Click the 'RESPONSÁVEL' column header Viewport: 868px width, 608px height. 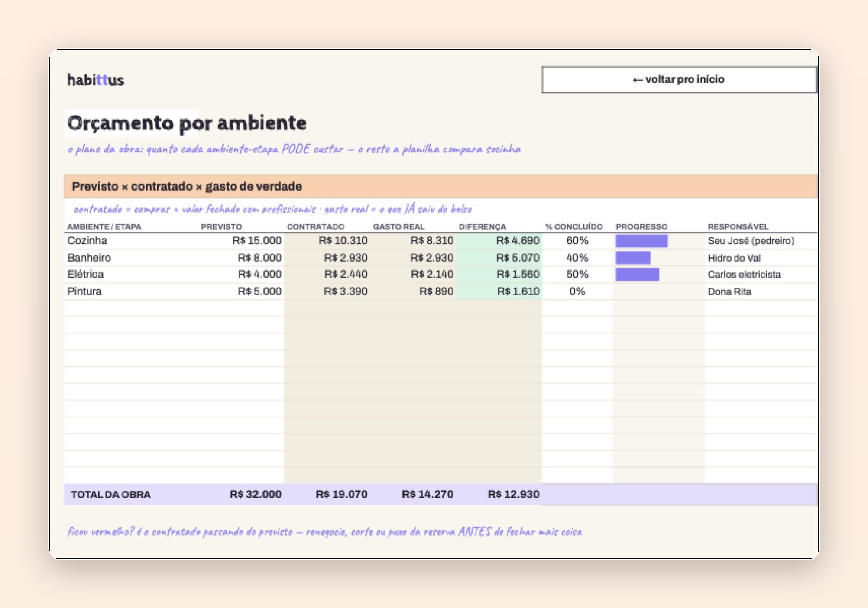point(738,227)
